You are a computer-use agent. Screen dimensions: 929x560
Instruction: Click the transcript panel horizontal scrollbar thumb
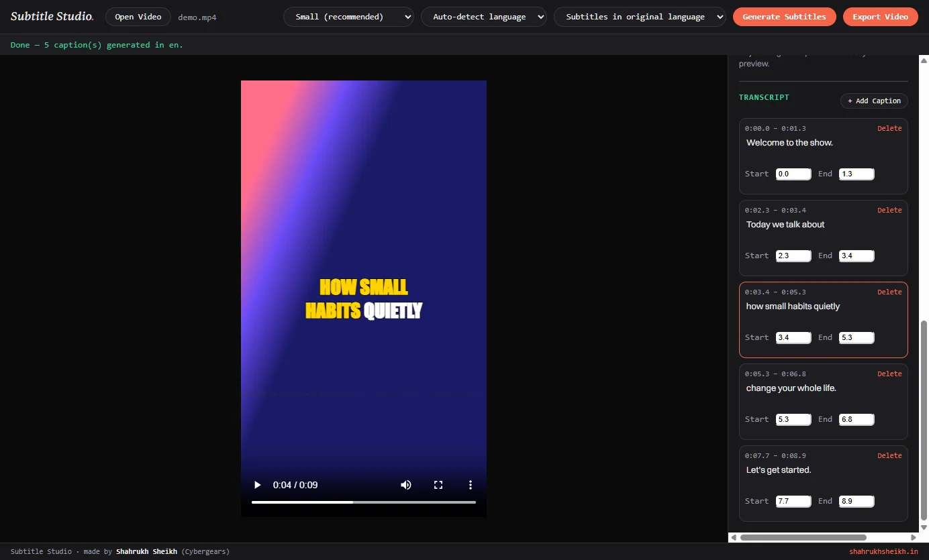(x=803, y=537)
